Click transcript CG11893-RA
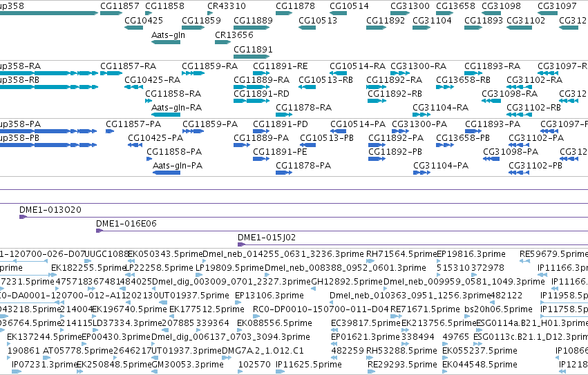The image size is (588, 375). [493, 66]
